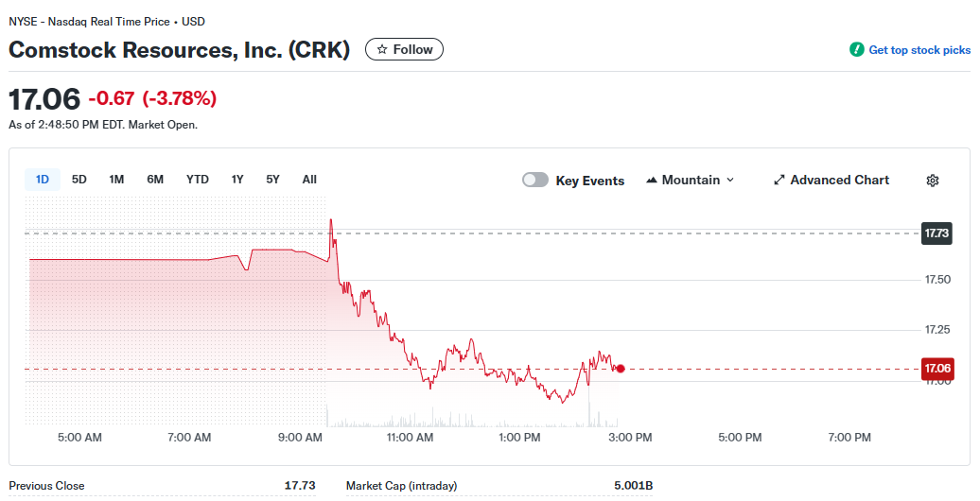Open chart settings gear icon
Image resolution: width=980 pixels, height=501 pixels.
[x=932, y=181]
